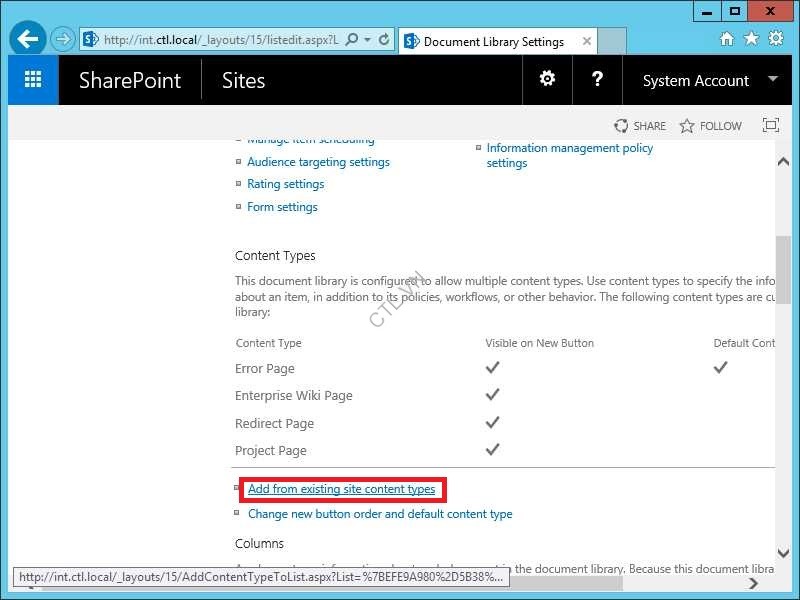The width and height of the screenshot is (800, 600).
Task: Click the browser forward arrow button
Action: (x=63, y=40)
